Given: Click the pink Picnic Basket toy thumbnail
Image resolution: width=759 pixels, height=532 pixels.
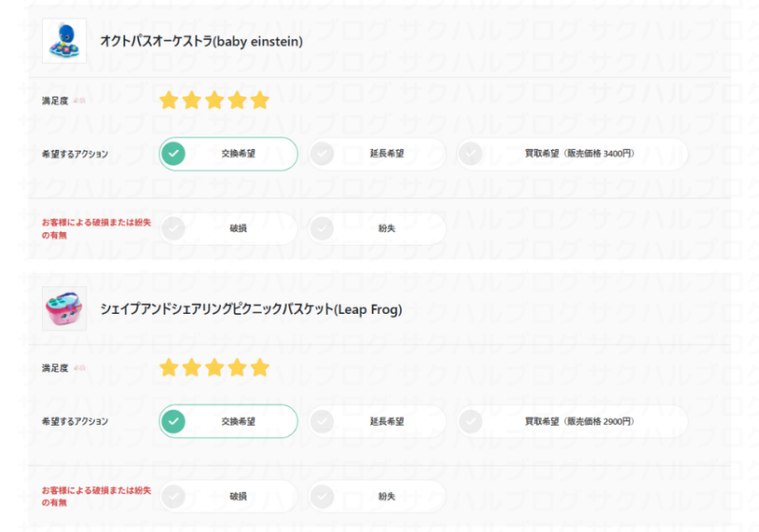Looking at the screenshot, I should [65, 308].
